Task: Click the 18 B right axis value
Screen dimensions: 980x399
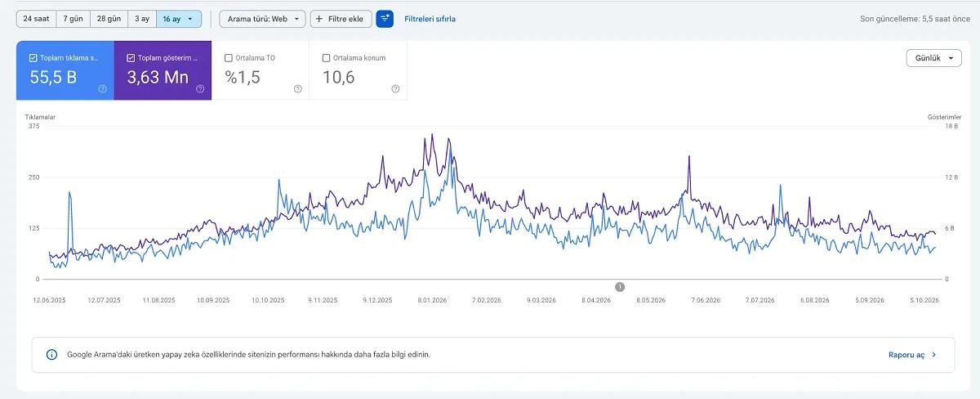Action: (951, 126)
